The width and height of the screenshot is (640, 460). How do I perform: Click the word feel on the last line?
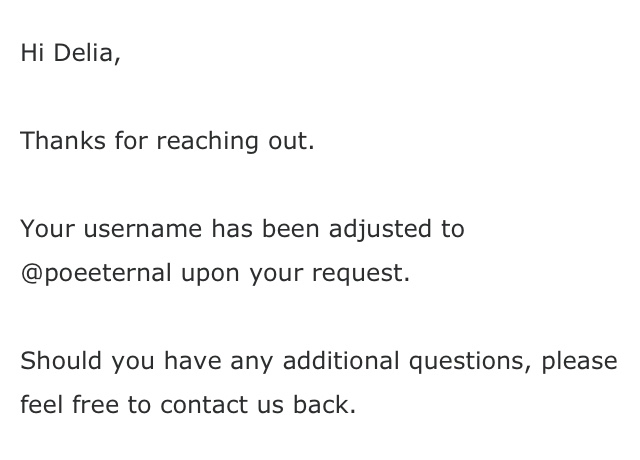tap(38, 406)
